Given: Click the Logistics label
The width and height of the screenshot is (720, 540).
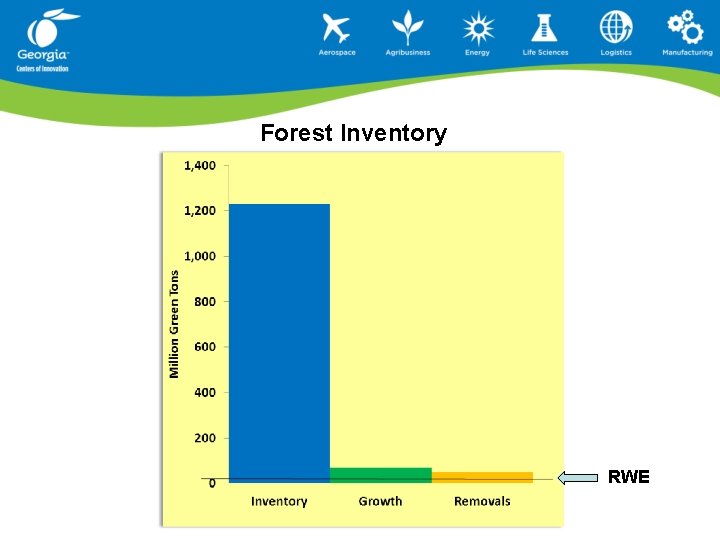Looking at the screenshot, I should point(616,52).
